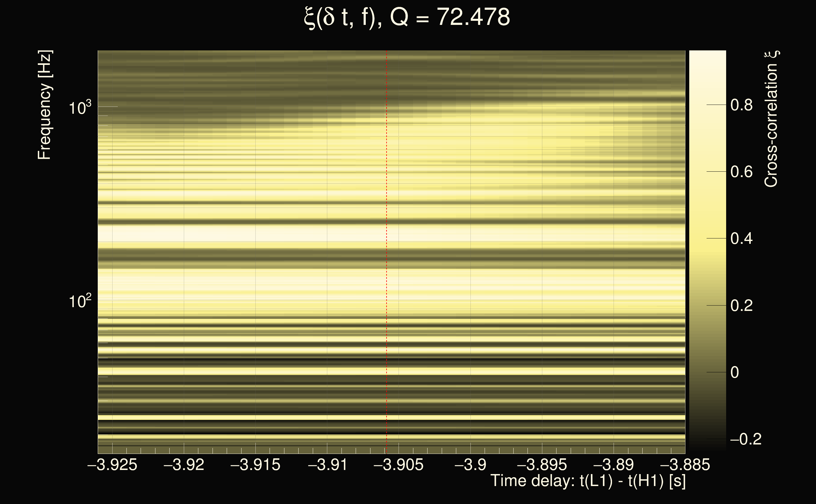Click the −3.885 time delay tick label
Image resolution: width=816 pixels, height=504 pixels.
click(685, 465)
